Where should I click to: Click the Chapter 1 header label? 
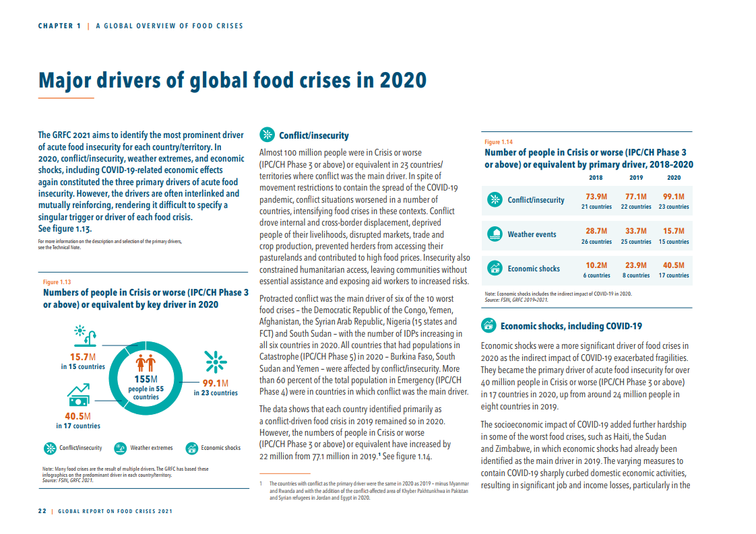(59, 26)
